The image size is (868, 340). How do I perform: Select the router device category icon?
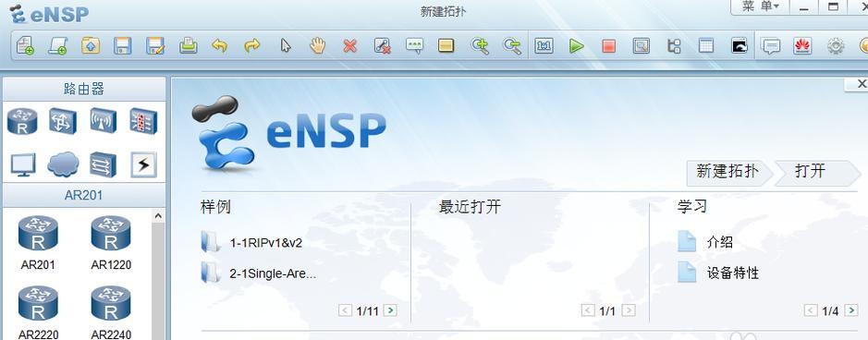[22, 121]
